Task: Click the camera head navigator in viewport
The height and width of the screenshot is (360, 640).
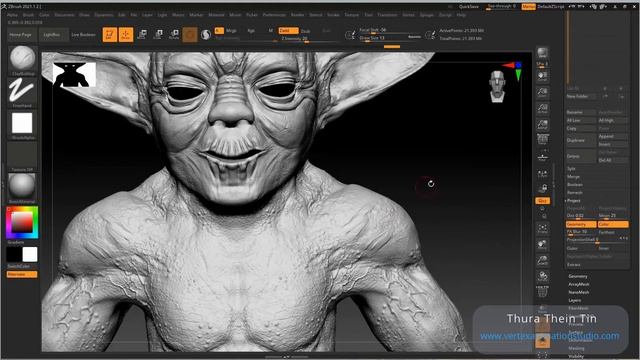Action: [497, 87]
